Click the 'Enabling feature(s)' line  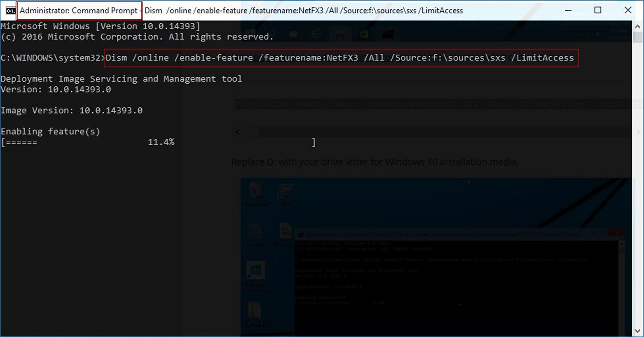[x=51, y=131]
